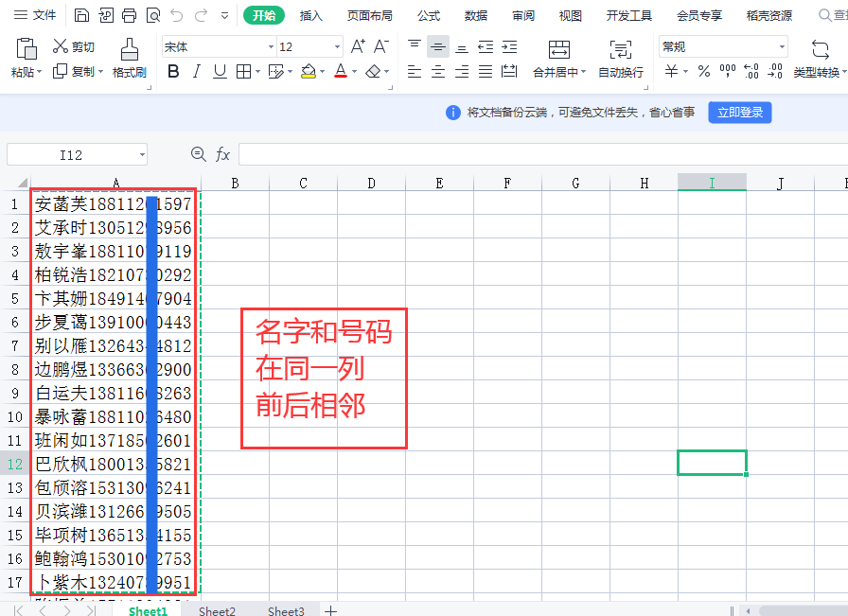The width and height of the screenshot is (848, 616).
Task: Click the Print icon
Action: (130, 15)
